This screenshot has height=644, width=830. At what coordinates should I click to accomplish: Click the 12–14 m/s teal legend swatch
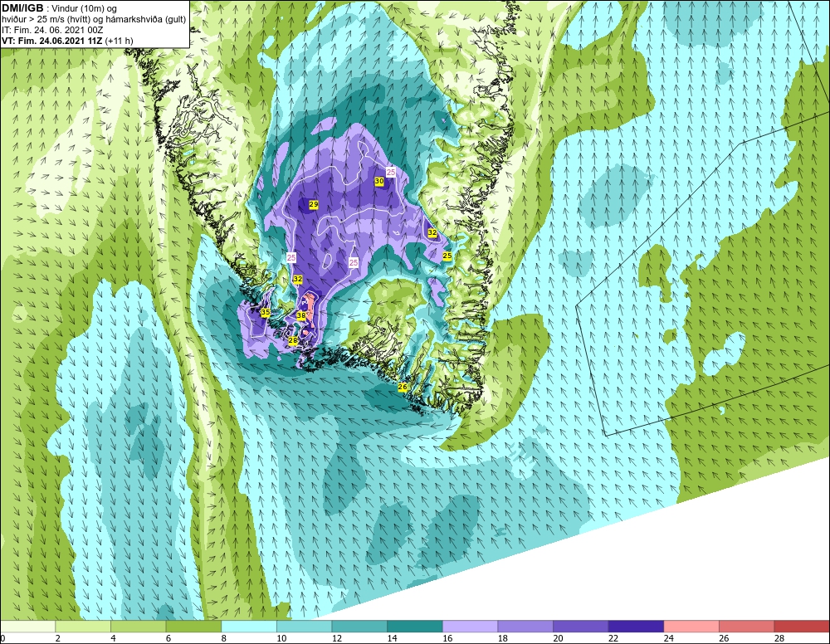click(359, 627)
